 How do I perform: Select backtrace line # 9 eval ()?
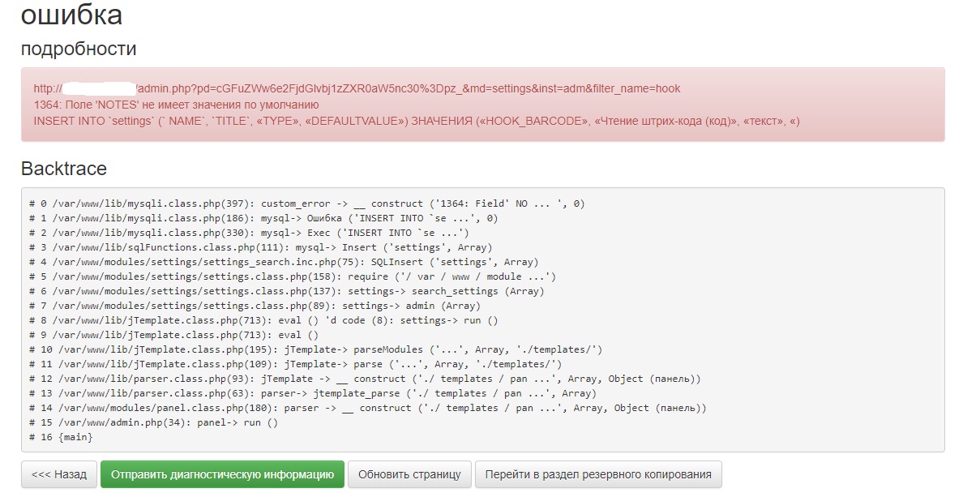pos(173,335)
